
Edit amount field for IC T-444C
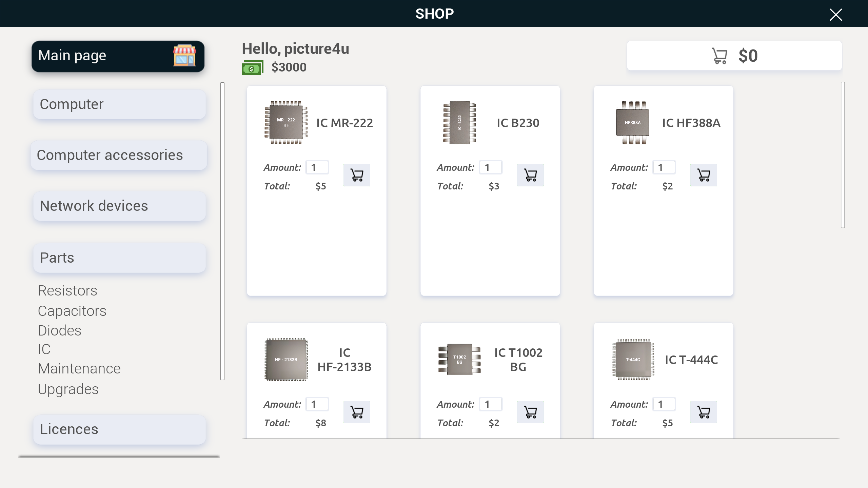[664, 404]
